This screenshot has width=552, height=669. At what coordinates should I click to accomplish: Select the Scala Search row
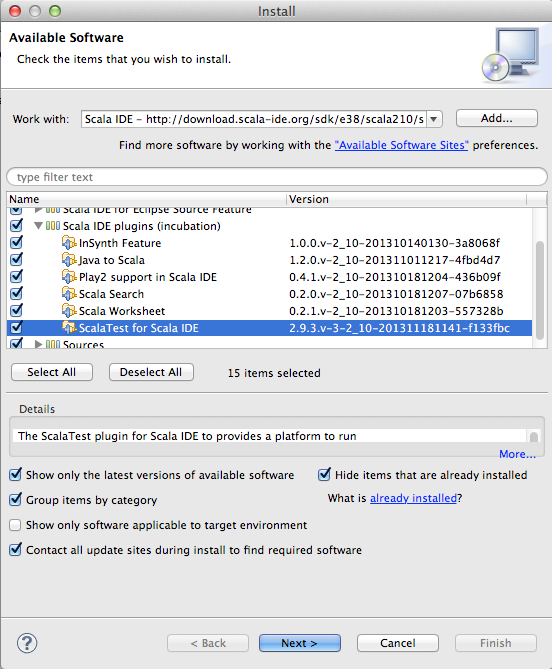269,294
